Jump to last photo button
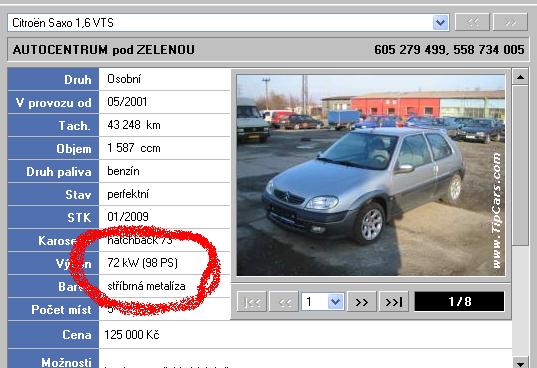The image size is (537, 368). click(x=394, y=302)
